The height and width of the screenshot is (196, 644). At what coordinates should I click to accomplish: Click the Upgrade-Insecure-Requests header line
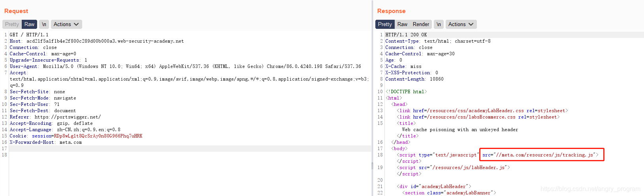tap(49, 60)
